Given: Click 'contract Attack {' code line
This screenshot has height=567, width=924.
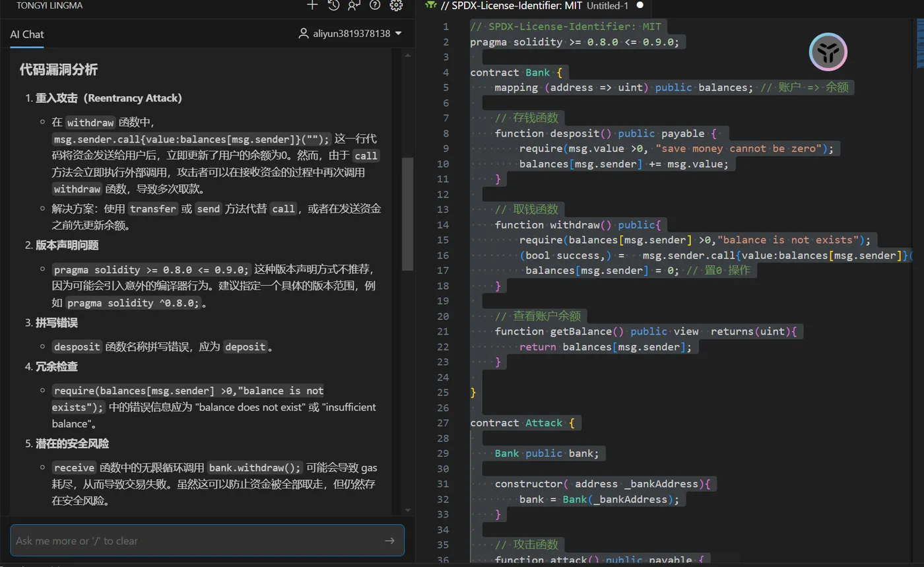Looking at the screenshot, I should pyautogui.click(x=523, y=422).
